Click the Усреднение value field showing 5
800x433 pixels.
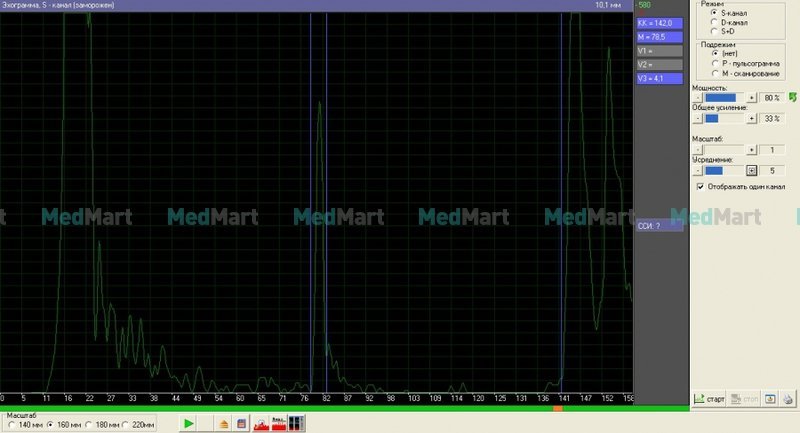coord(772,170)
